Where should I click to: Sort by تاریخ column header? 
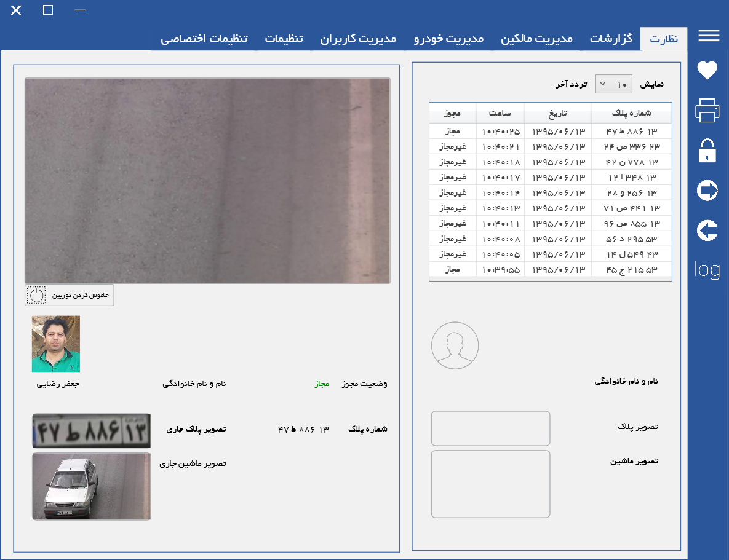click(x=557, y=113)
